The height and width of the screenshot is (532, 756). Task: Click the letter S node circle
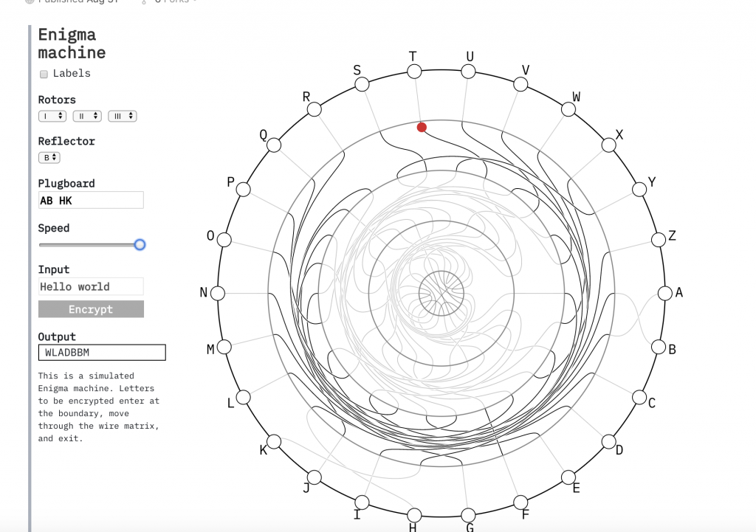[362, 84]
